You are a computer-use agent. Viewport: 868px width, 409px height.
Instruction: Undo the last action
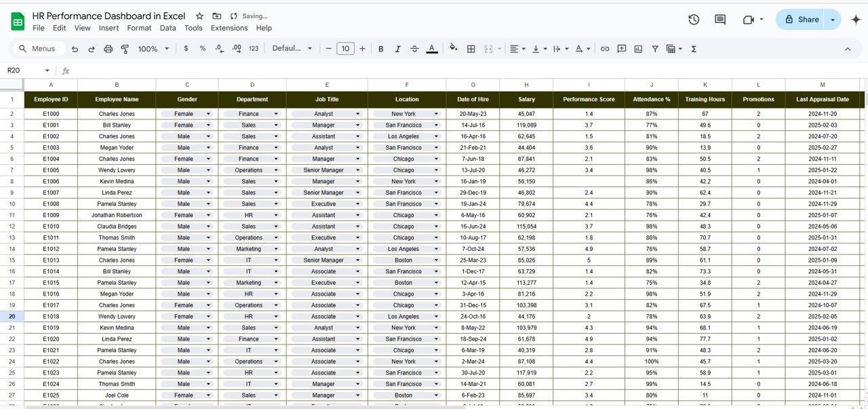point(75,49)
